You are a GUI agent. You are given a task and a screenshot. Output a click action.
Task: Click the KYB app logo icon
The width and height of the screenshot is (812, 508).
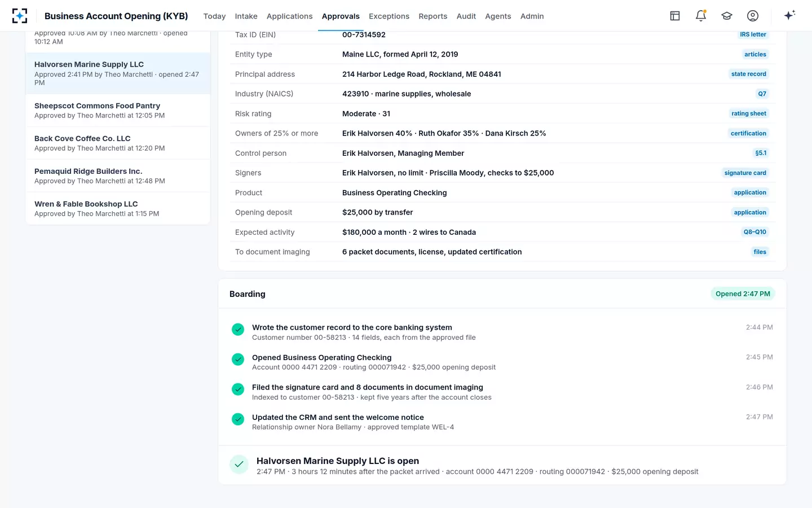click(x=20, y=16)
